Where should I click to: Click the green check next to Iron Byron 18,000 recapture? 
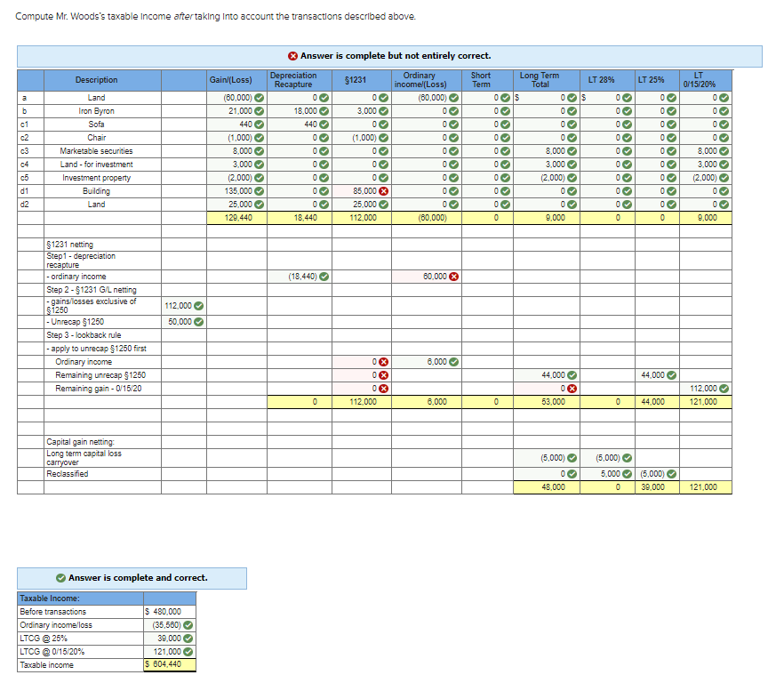point(324,111)
